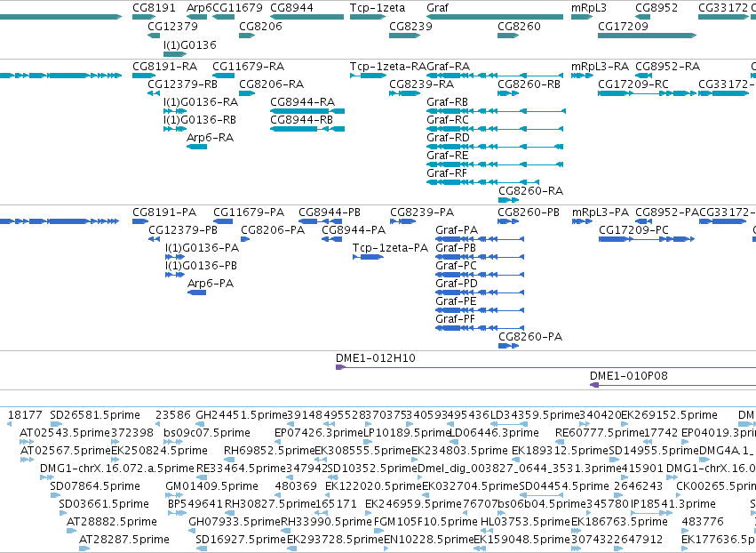
Task: Click the l(1)G0136-RB transcript label
Action: 200,120
